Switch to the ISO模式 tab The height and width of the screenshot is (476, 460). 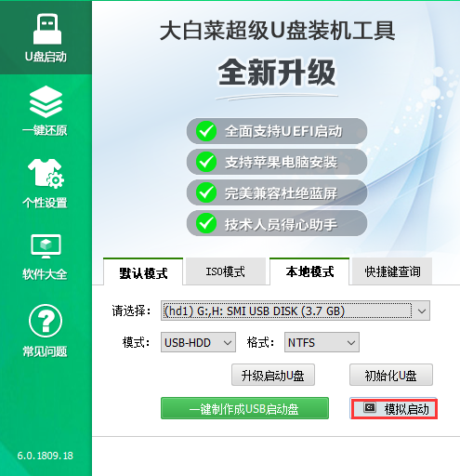point(226,271)
